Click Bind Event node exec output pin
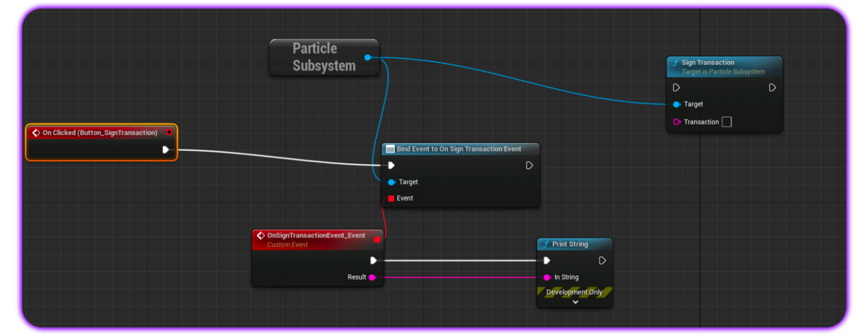The width and height of the screenshot is (868, 336). (530, 165)
